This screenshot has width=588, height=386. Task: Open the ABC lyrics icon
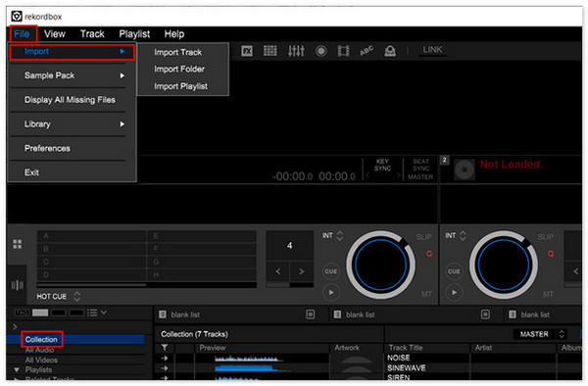[367, 51]
